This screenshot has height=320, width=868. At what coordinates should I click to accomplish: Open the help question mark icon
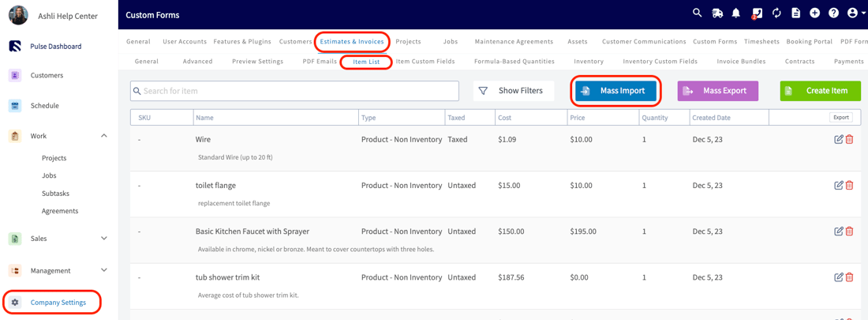point(834,13)
